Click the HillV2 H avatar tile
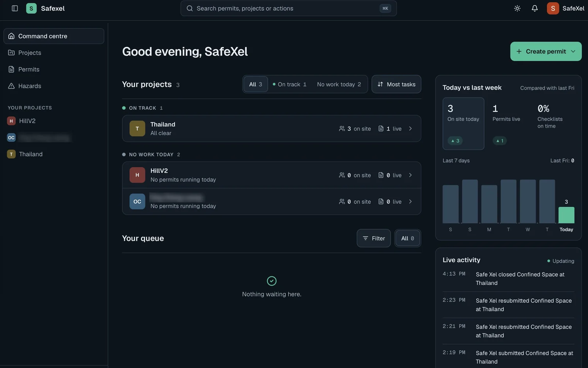 tap(137, 175)
